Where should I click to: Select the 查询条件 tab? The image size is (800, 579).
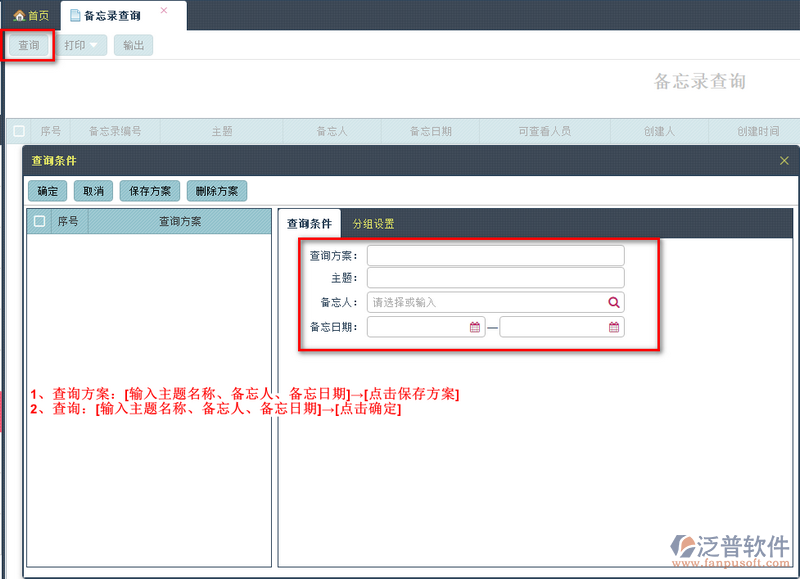pos(310,222)
